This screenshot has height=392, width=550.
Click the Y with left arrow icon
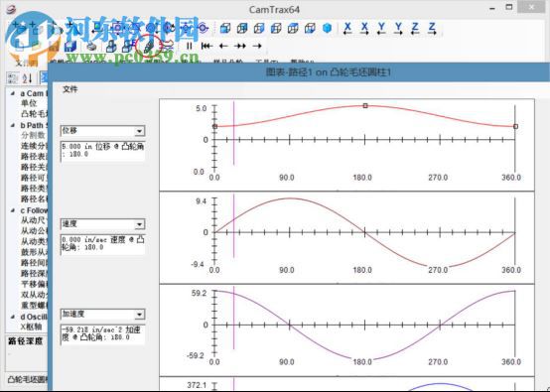pos(381,29)
